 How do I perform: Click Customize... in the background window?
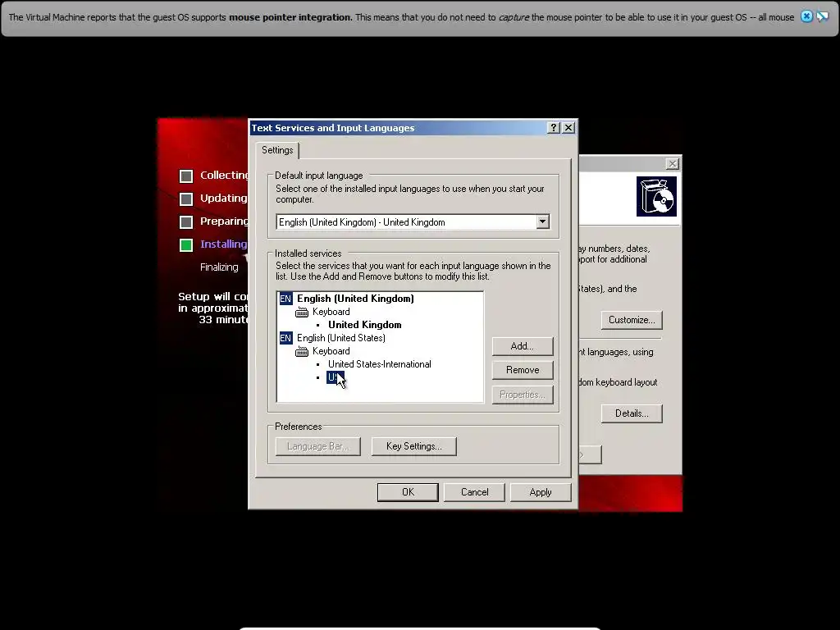632,320
